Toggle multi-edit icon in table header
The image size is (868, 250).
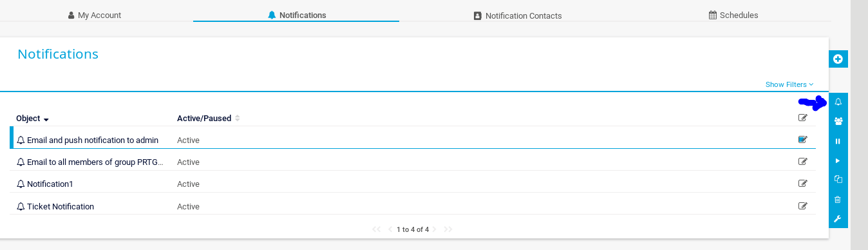[803, 117]
